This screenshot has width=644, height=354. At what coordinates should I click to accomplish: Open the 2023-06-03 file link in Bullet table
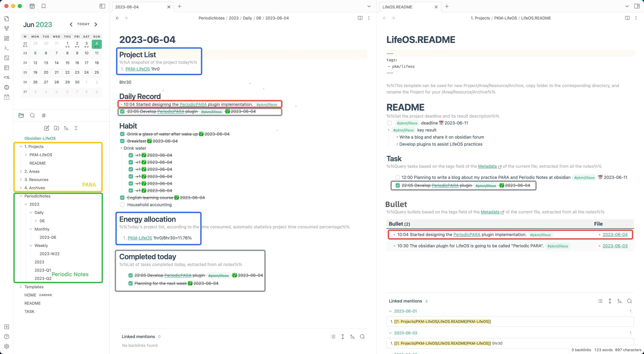point(615,246)
